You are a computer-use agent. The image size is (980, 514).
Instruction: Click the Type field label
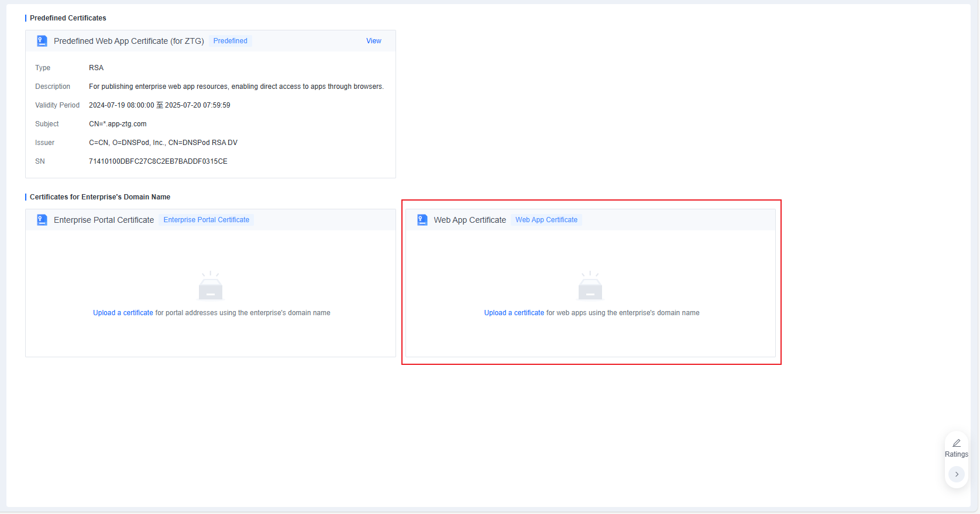pyautogui.click(x=43, y=68)
